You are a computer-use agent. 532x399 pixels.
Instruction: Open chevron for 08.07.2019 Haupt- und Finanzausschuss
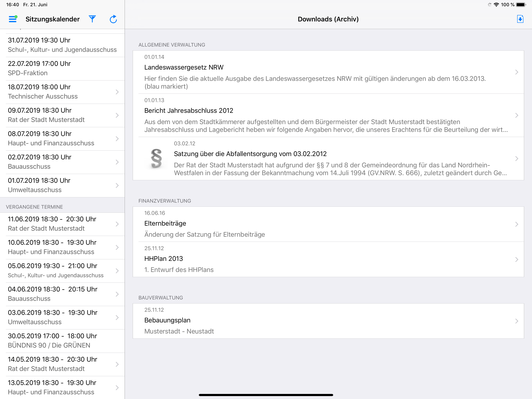coord(117,139)
